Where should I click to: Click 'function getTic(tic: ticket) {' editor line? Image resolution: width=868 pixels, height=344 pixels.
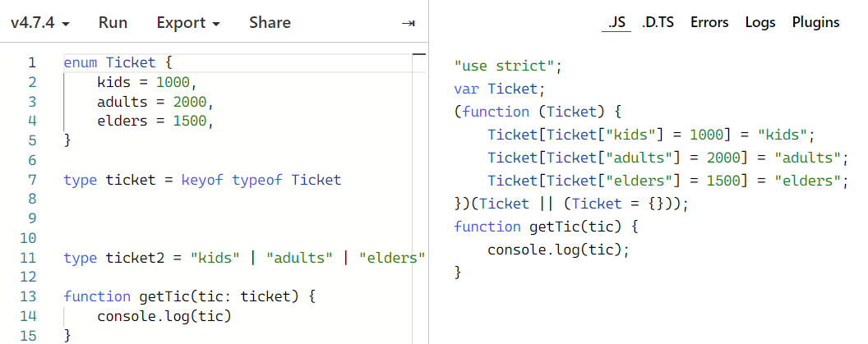(x=189, y=296)
